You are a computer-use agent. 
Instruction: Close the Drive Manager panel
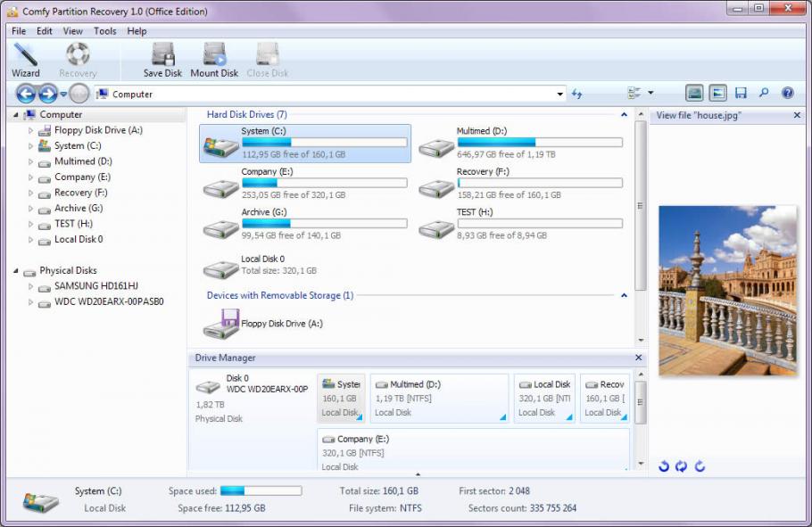637,358
